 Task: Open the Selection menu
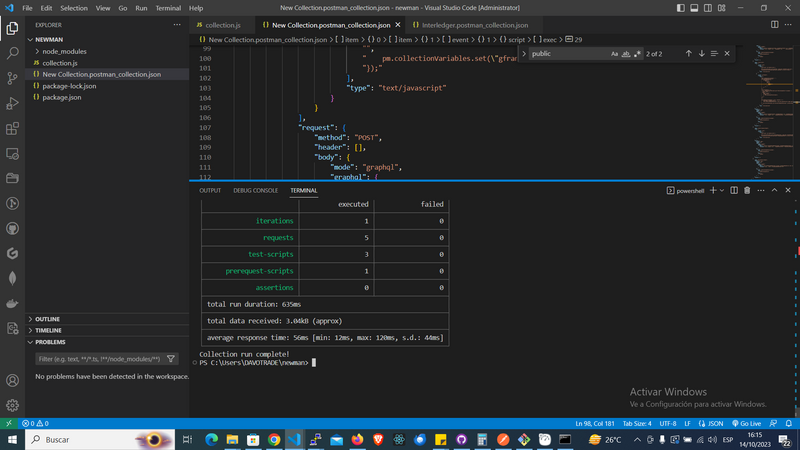74,8
